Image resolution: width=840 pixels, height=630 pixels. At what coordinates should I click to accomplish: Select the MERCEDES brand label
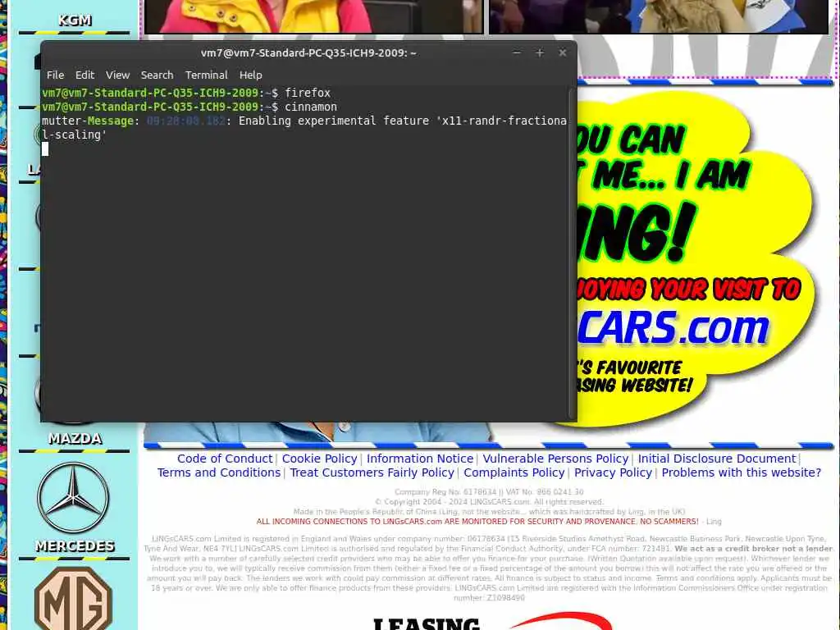pos(75,546)
